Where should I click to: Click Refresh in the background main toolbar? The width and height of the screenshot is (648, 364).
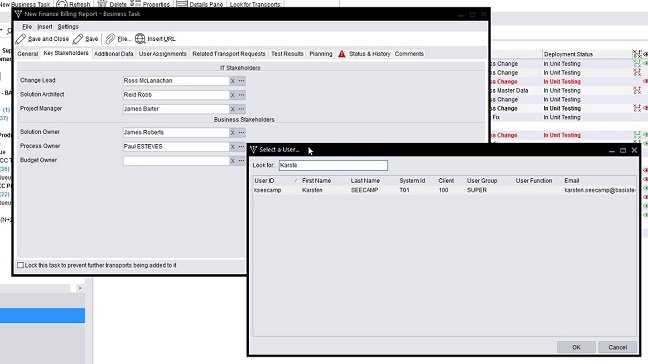tap(73, 4)
